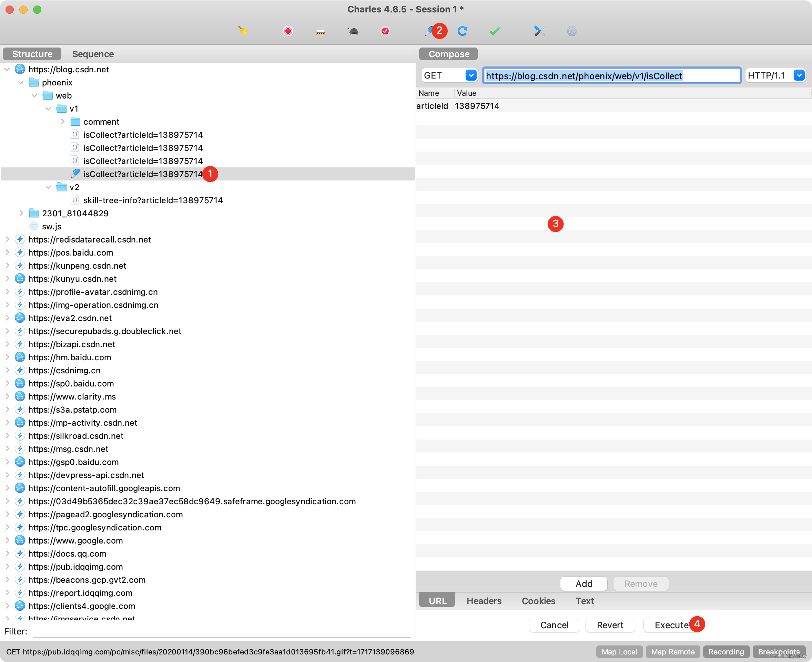Click the green validate checkmark icon

[x=495, y=31]
